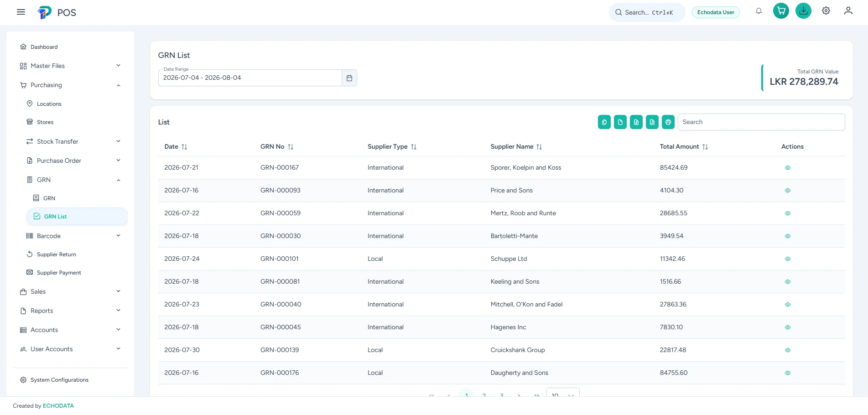View details of GRN-000093
This screenshot has height=415, width=868.
(788, 191)
